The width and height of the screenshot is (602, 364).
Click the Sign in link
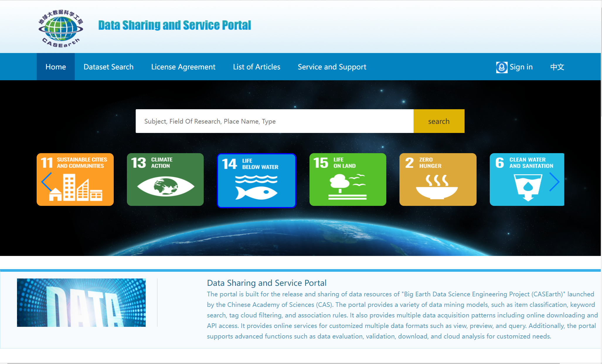521,67
